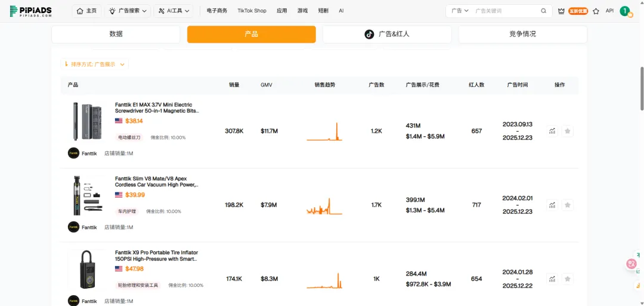Open the AI工具 dropdown
Viewport: 644px width, 306px height.
tap(174, 11)
